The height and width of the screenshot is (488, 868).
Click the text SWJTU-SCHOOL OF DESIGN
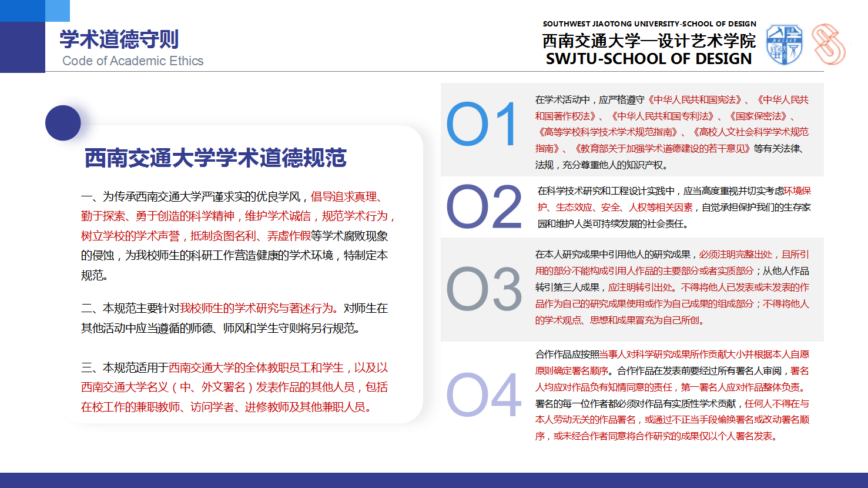(649, 59)
